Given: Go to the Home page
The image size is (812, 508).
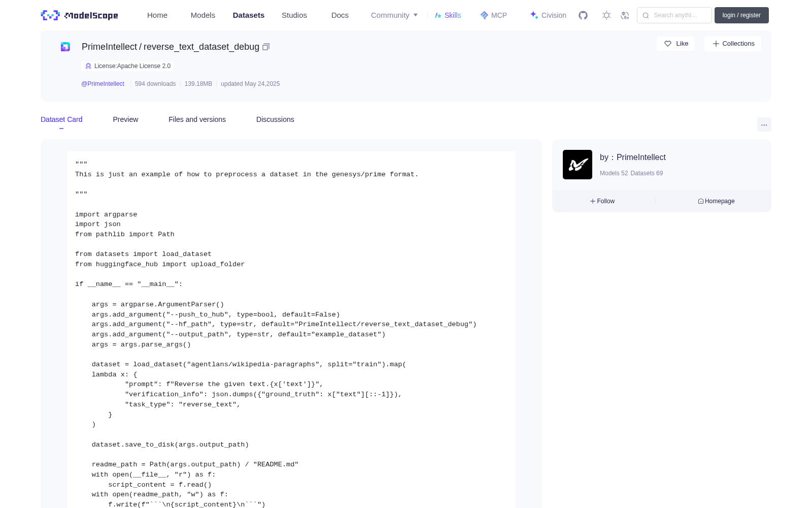Looking at the screenshot, I should [157, 15].
